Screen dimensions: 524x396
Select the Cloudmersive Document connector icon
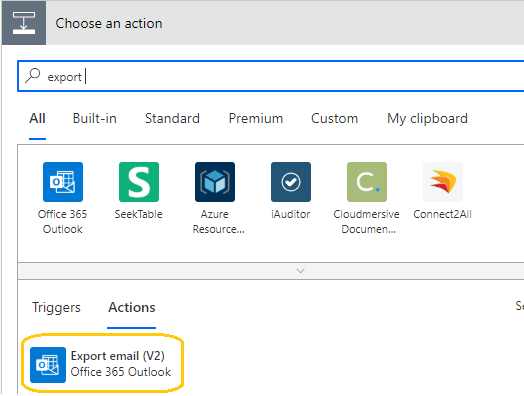point(367,182)
